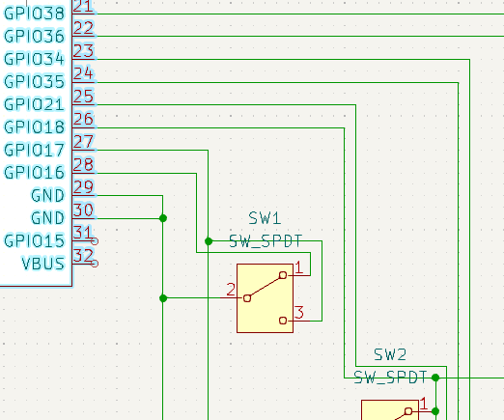Select the GPIO15 pin label
Viewport: 504px width, 420px height.
coord(34,240)
